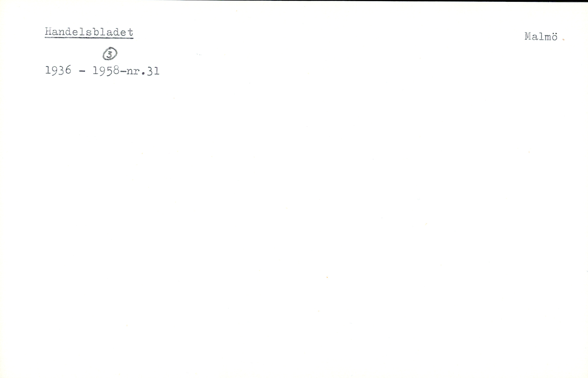The height and width of the screenshot is (378, 588).
Task: Click the underlined title Handelsbladet
Action: click(89, 32)
